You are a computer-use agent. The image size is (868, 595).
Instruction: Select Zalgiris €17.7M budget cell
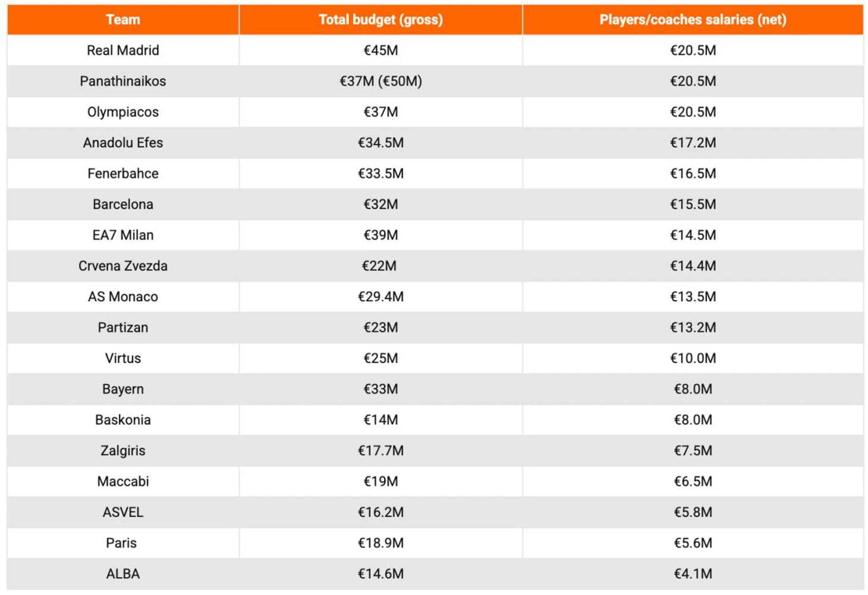tap(380, 451)
